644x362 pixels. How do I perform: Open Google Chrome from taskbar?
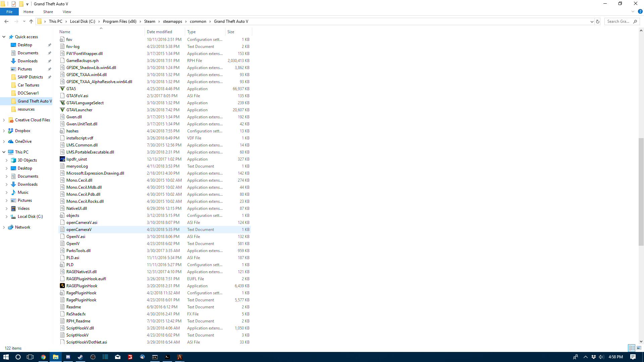click(43, 357)
